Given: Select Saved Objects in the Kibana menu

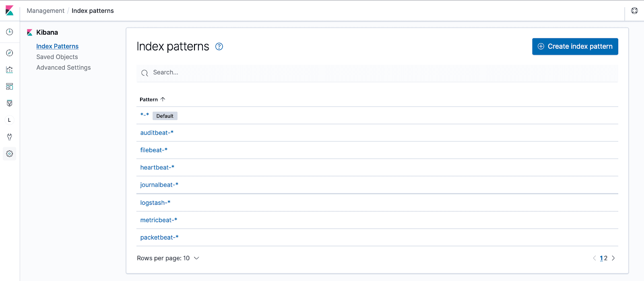Looking at the screenshot, I should pyautogui.click(x=57, y=56).
